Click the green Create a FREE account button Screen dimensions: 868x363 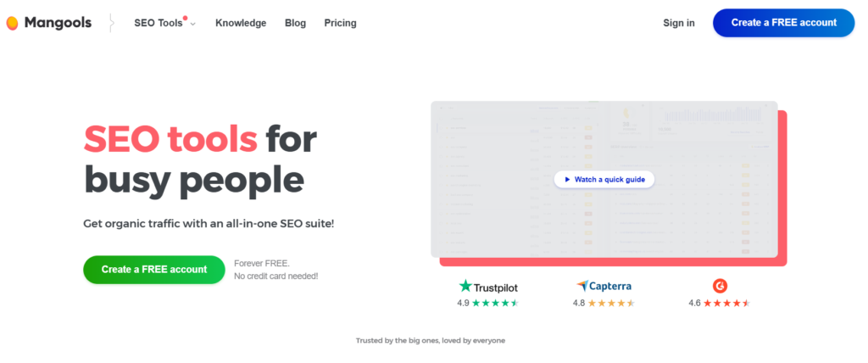point(154,270)
